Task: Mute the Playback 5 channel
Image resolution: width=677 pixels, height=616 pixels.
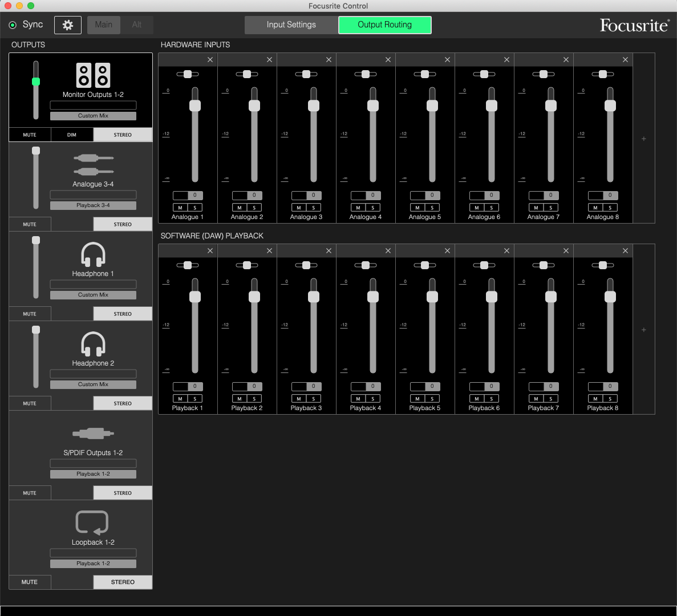Action: click(417, 399)
